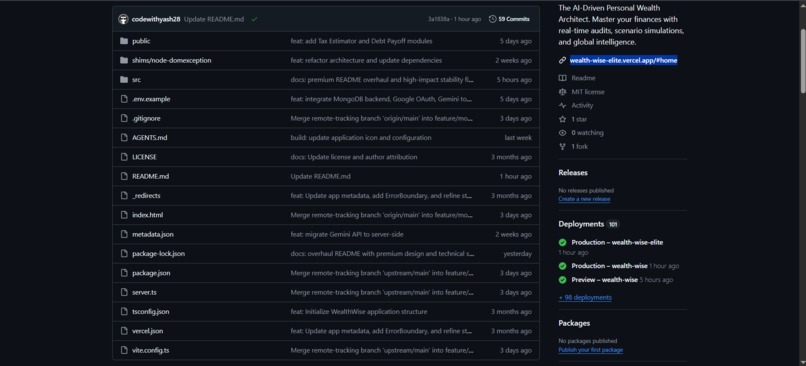Click the star icon beside 1 star
This screenshot has width=806, height=366.
(562, 119)
